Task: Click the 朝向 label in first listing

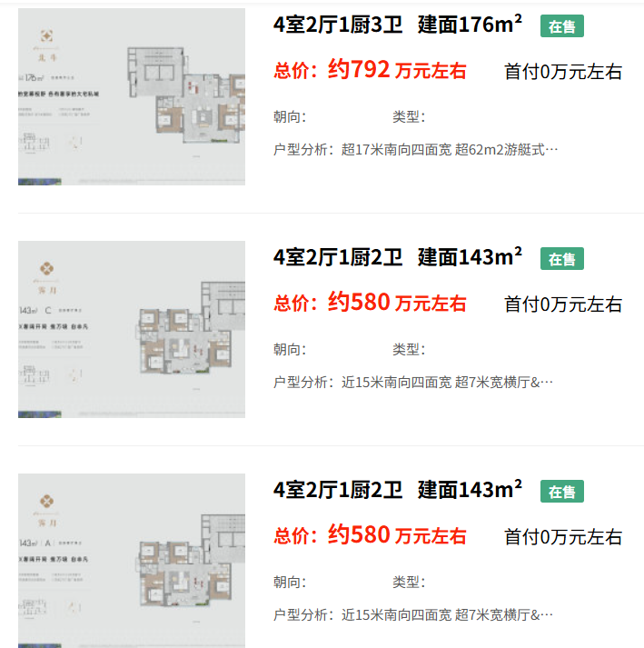Action: 290,117
